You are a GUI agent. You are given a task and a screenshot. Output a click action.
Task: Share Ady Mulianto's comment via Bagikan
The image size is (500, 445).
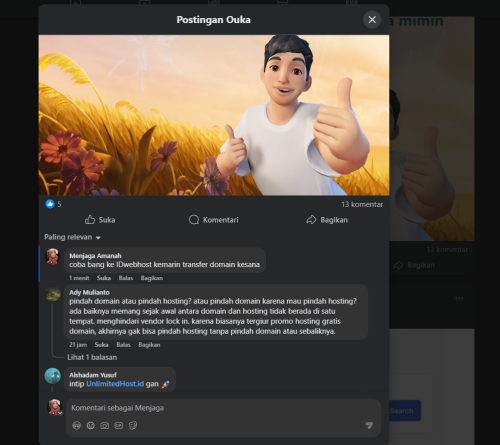149,345
